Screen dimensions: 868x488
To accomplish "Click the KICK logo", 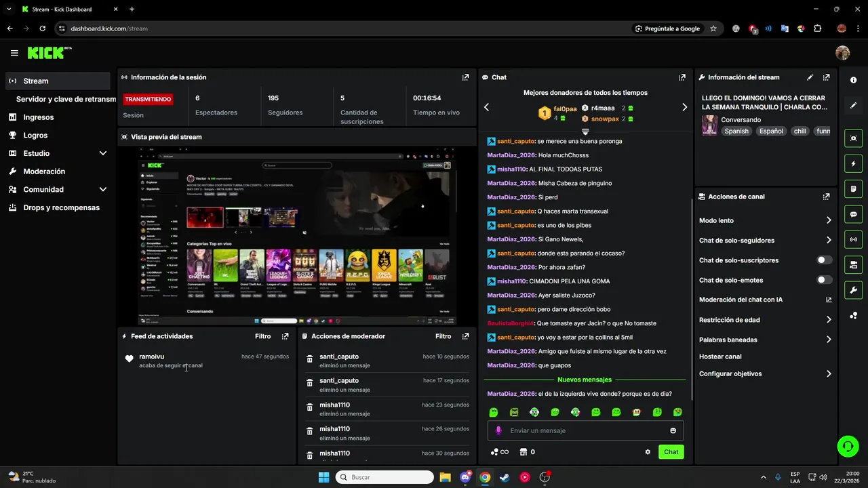I will click(x=50, y=53).
